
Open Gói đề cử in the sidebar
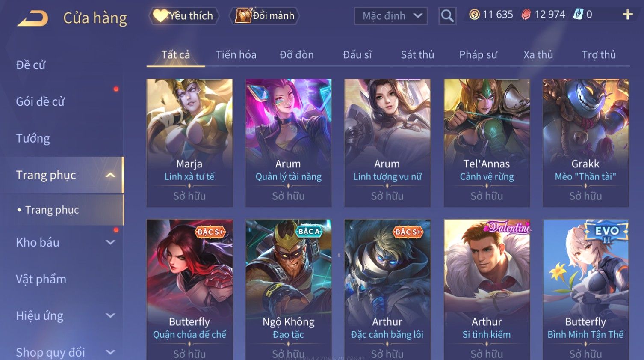pos(40,102)
